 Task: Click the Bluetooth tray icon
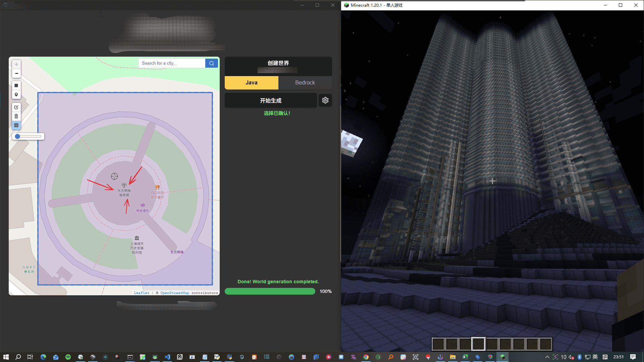pyautogui.click(x=580, y=357)
